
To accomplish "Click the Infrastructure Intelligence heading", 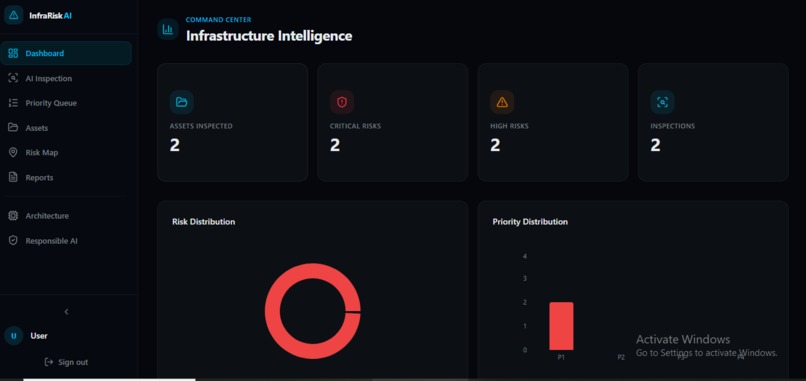I will 269,36.
